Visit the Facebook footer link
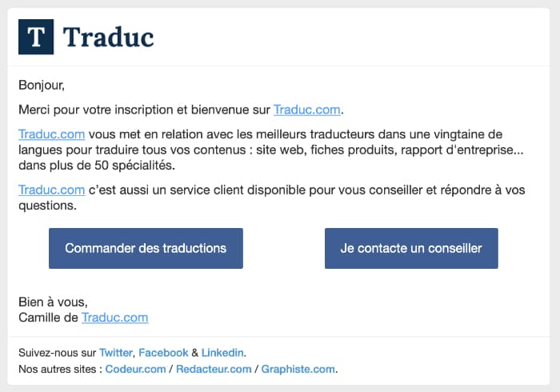 coord(164,352)
